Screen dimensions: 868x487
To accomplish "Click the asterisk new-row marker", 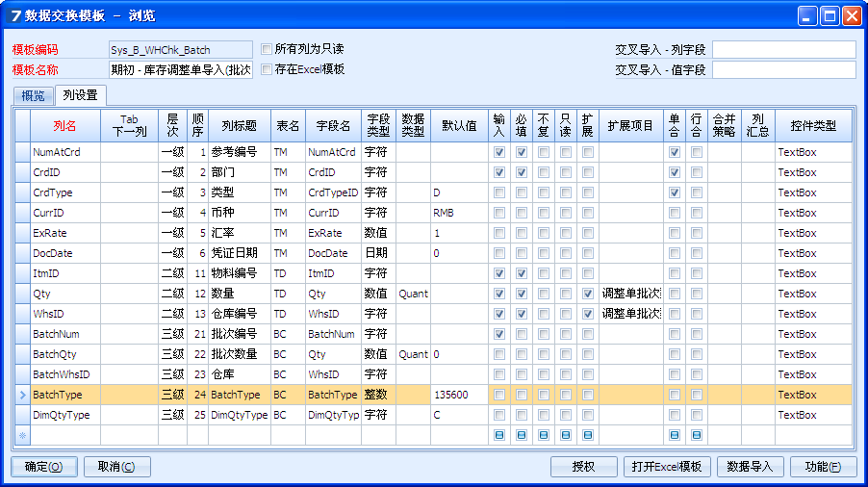I will 22,436.
